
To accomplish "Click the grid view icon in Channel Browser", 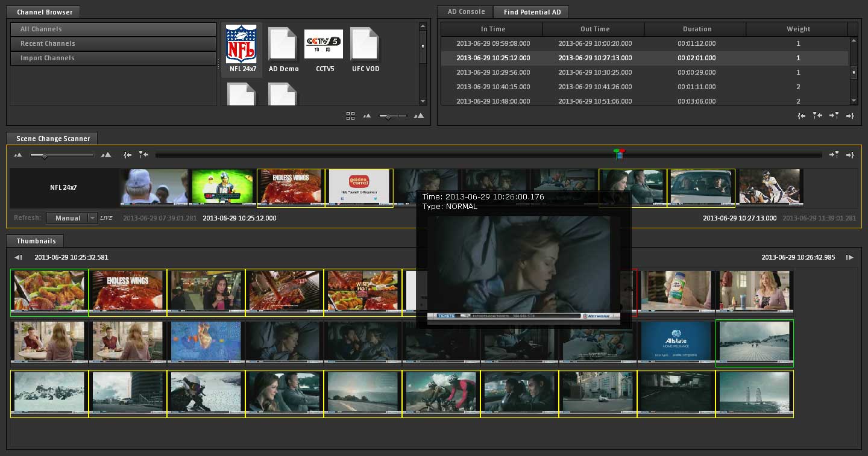I will coord(350,116).
